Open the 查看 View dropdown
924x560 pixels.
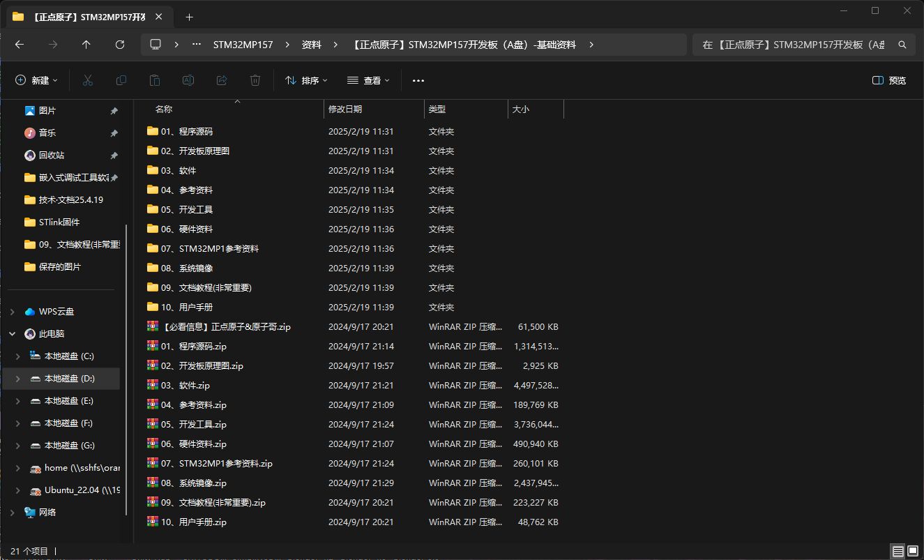tap(368, 80)
